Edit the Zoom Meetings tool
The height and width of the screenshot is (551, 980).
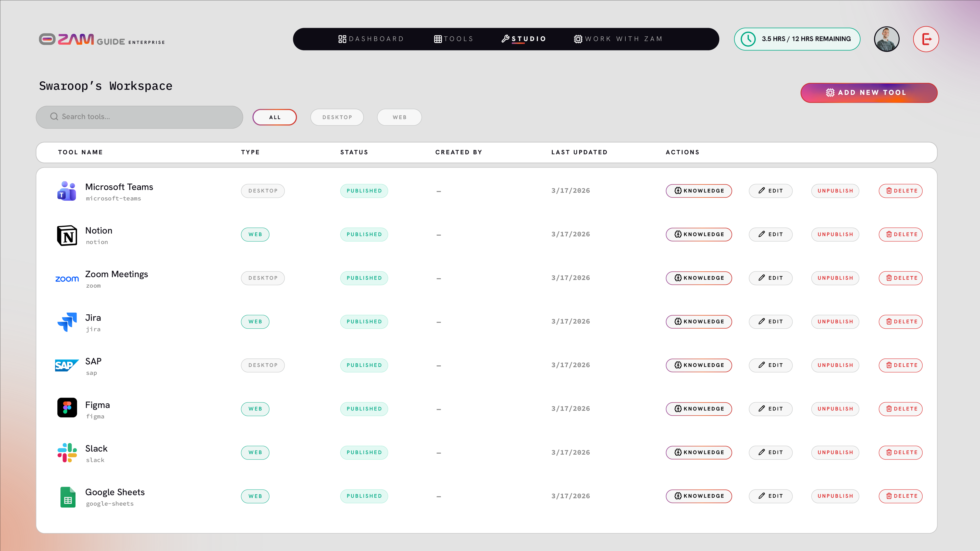[770, 278]
